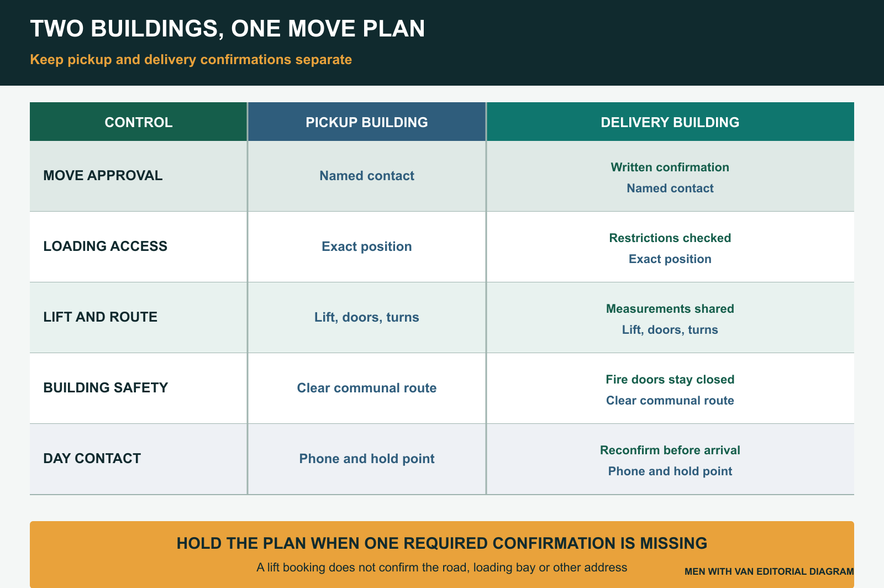The width and height of the screenshot is (884, 588).
Task: Click pickup 'Phone and hold point' cell
Action: (x=367, y=459)
